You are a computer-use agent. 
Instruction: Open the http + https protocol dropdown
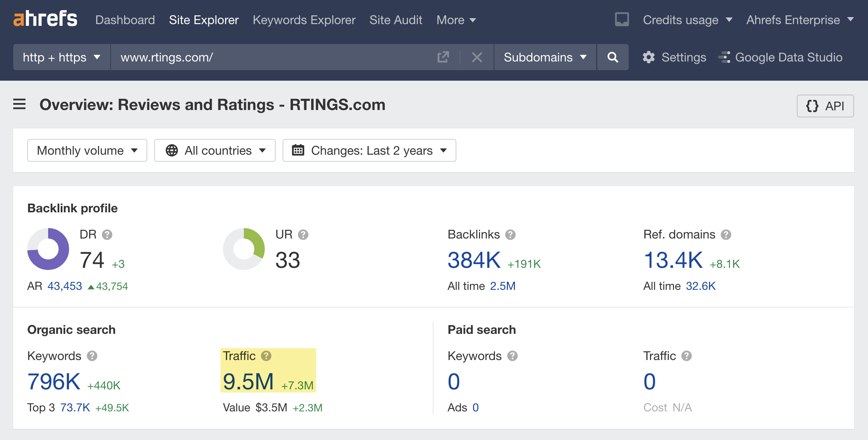(61, 57)
